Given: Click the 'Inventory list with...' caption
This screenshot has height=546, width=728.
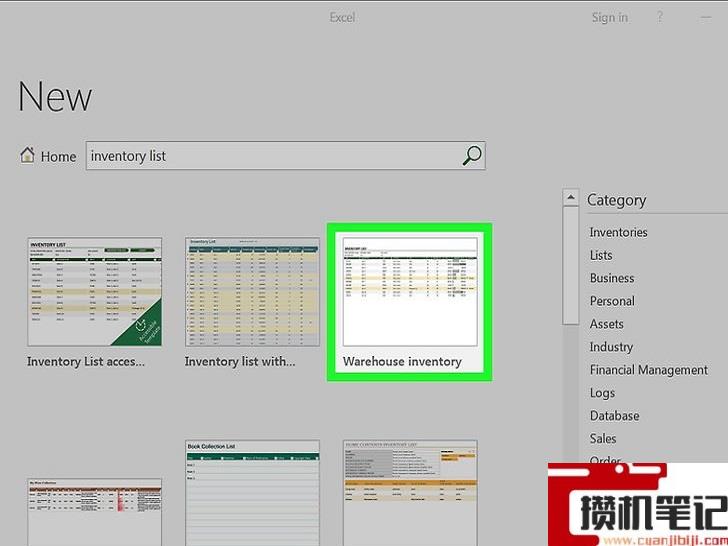Looking at the screenshot, I should [x=240, y=362].
